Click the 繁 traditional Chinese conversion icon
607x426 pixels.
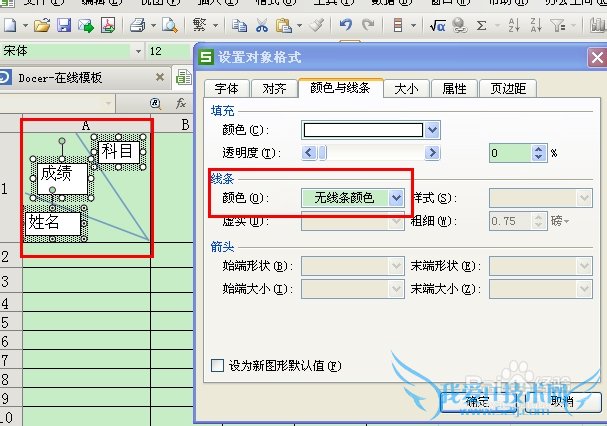click(199, 26)
